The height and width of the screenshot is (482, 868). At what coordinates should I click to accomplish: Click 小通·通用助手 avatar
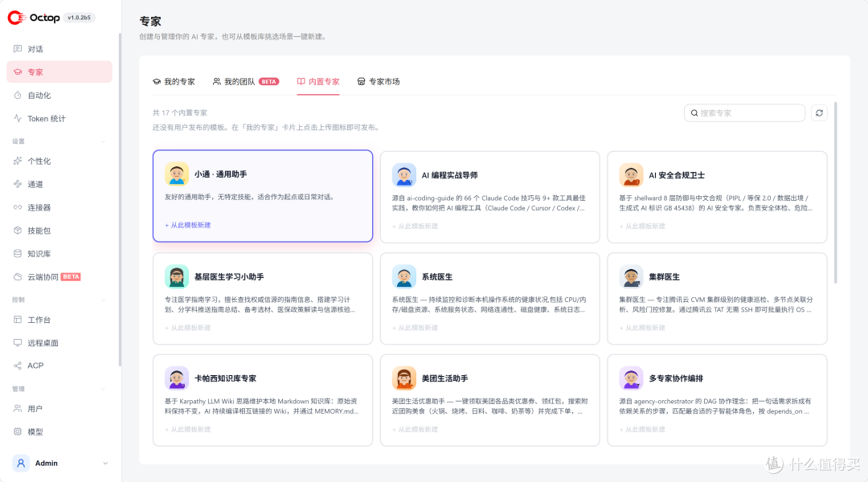(177, 174)
